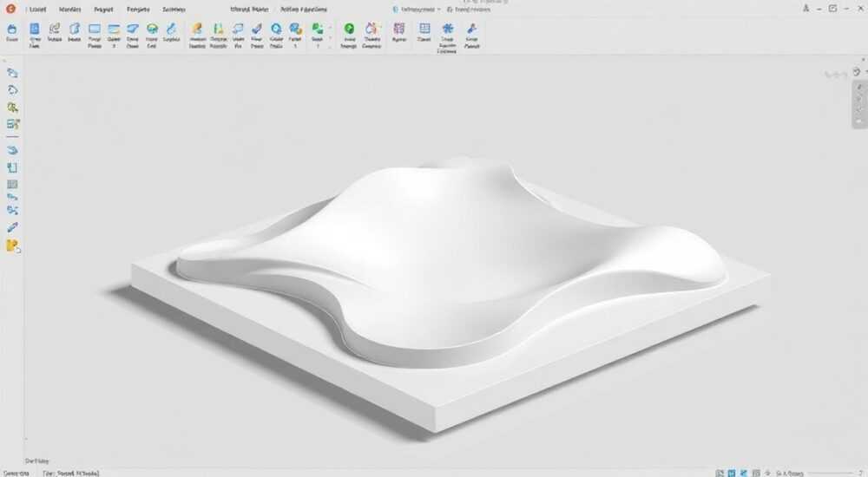Click the dark blue checkmark pen ribbon icon
The width and height of the screenshot is (868, 477).
257,29
